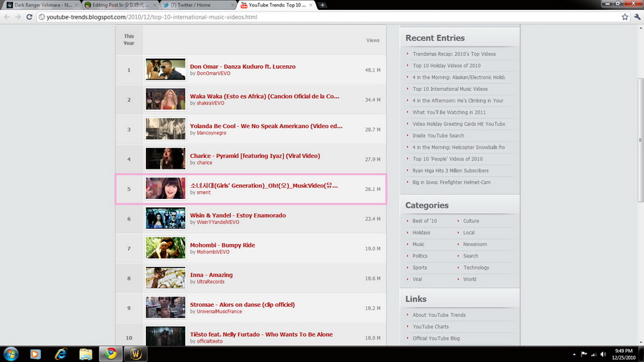The width and height of the screenshot is (644, 362).
Task: Visit the DonOmarVEVO channel link
Action: click(213, 74)
